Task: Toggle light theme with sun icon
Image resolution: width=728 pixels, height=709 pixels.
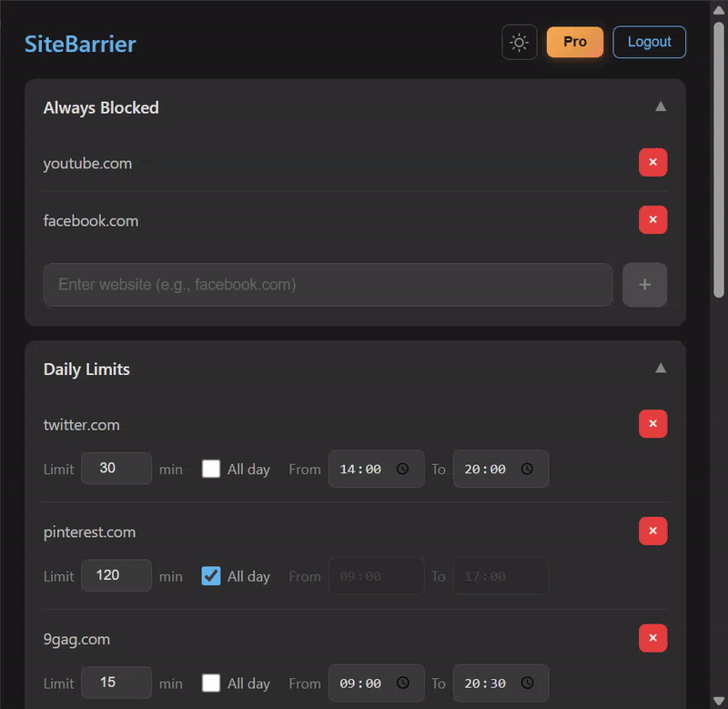Action: pos(520,43)
